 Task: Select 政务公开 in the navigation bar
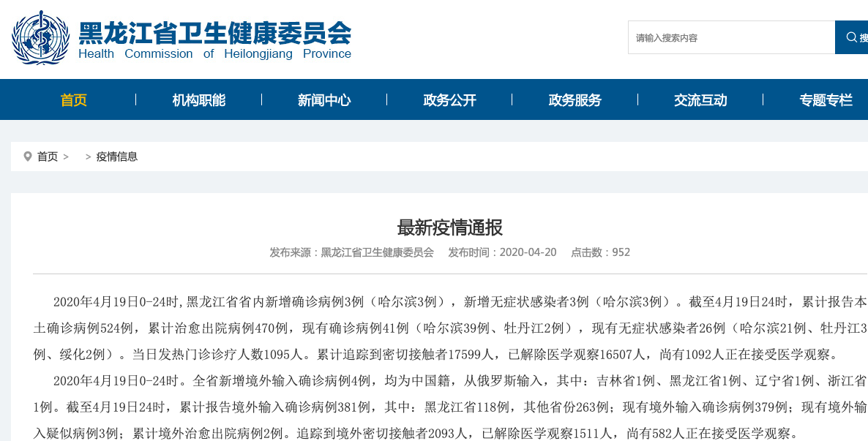[449, 100]
